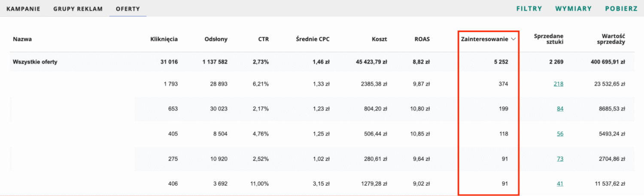This screenshot has height=196, width=644.
Task: Sort by CTR column header
Action: 264,39
